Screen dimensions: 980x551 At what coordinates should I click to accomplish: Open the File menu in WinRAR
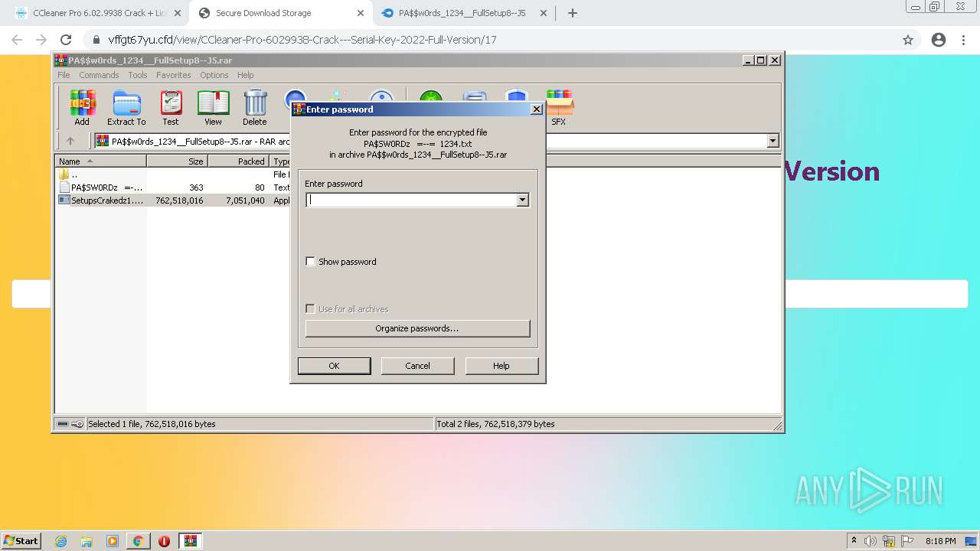click(x=64, y=75)
